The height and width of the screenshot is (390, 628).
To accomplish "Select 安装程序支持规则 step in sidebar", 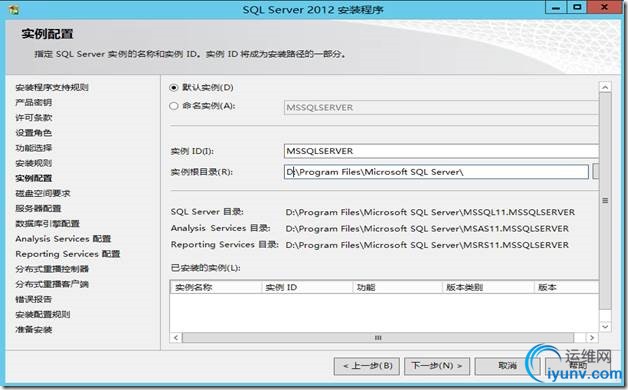I will [52, 87].
